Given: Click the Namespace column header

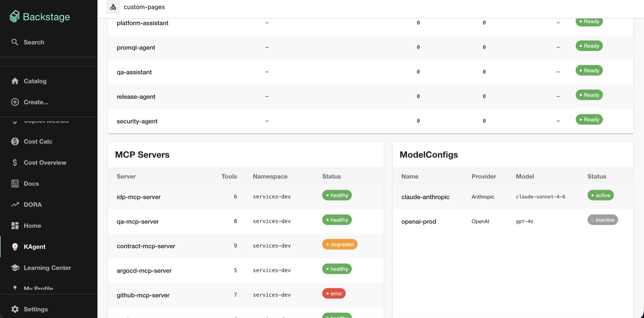Looking at the screenshot, I should [x=270, y=176].
